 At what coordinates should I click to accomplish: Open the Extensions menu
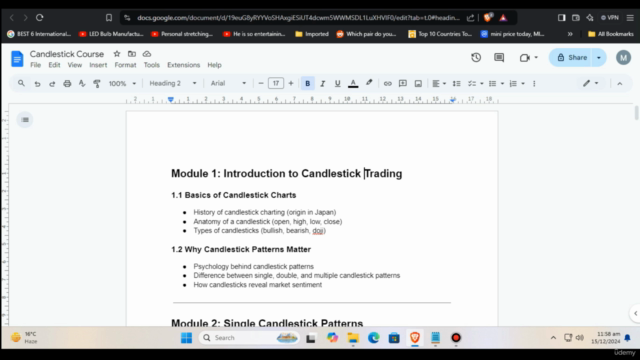184,65
